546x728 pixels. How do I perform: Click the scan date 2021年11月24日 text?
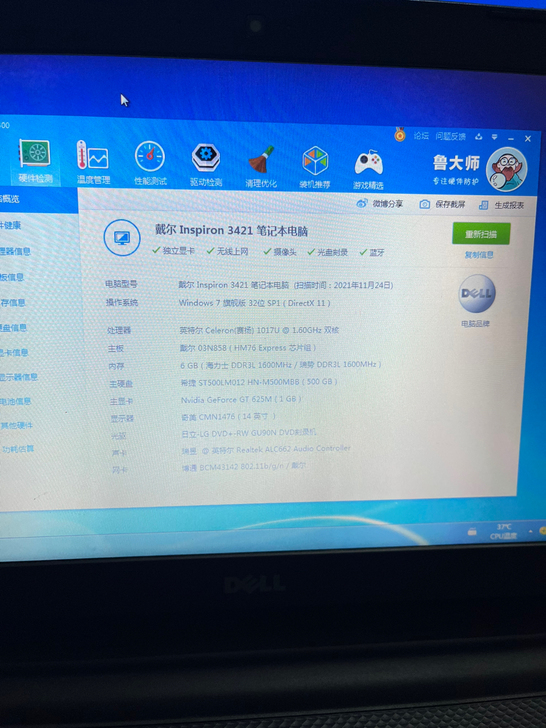pos(364,285)
